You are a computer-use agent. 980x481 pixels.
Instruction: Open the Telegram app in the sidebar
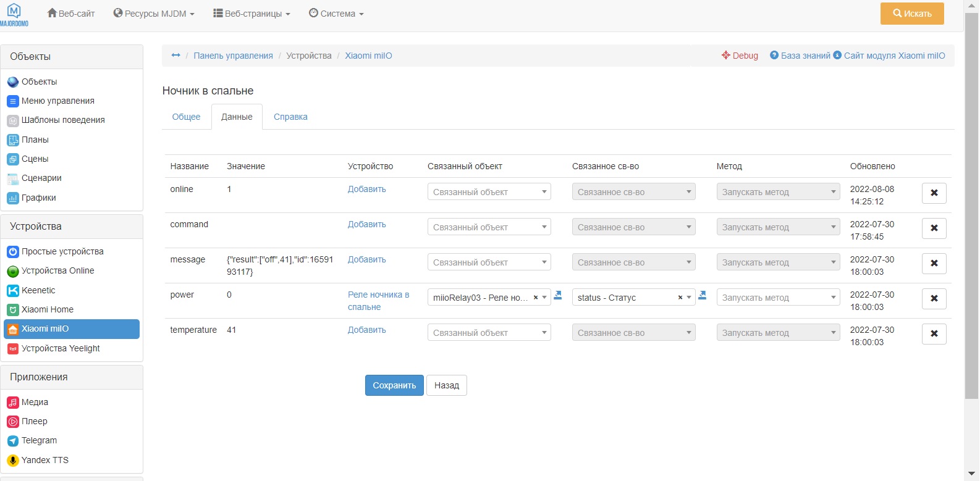pos(39,440)
